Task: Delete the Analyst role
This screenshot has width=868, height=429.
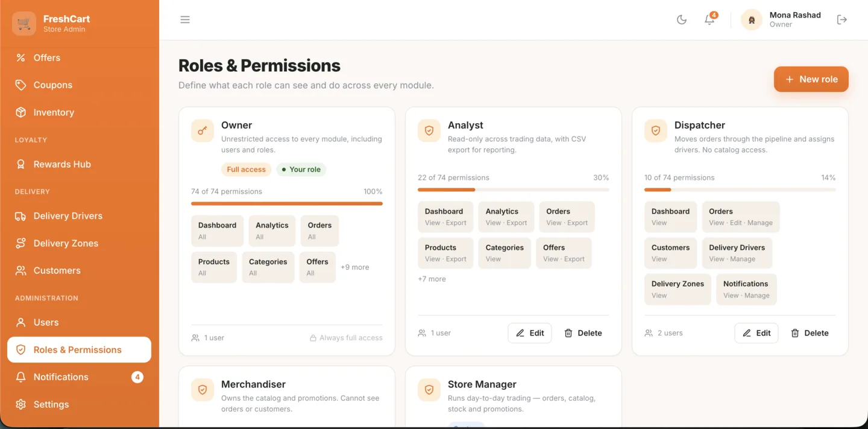Action: pyautogui.click(x=583, y=333)
